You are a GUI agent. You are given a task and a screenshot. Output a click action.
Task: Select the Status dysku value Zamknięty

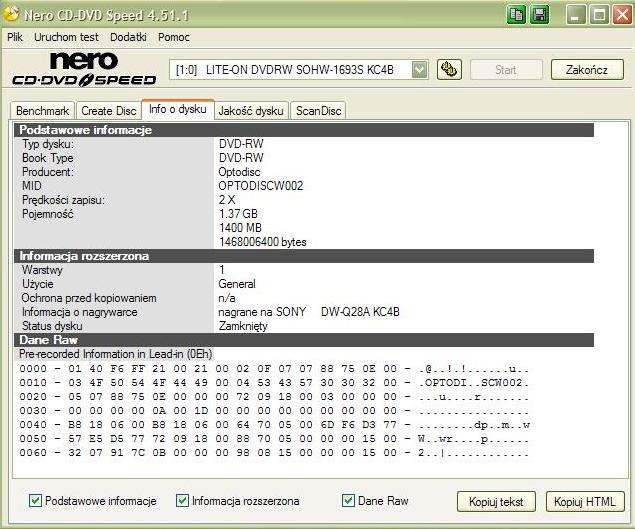(x=243, y=326)
